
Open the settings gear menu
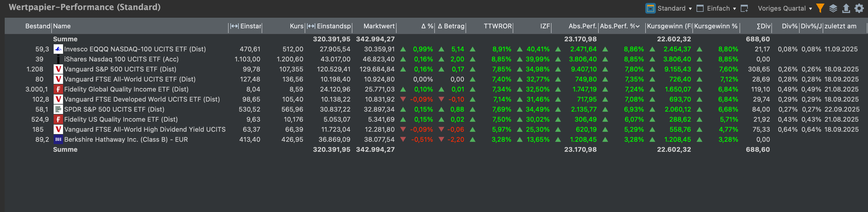[859, 9]
